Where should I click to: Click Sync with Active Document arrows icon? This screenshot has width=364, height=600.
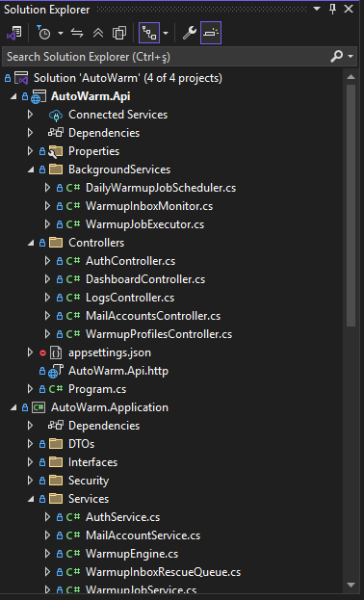point(77,34)
